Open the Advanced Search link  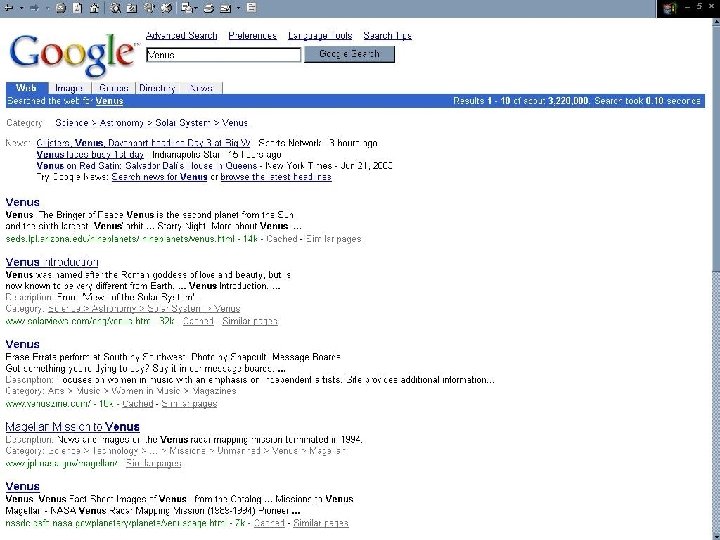coord(181,35)
